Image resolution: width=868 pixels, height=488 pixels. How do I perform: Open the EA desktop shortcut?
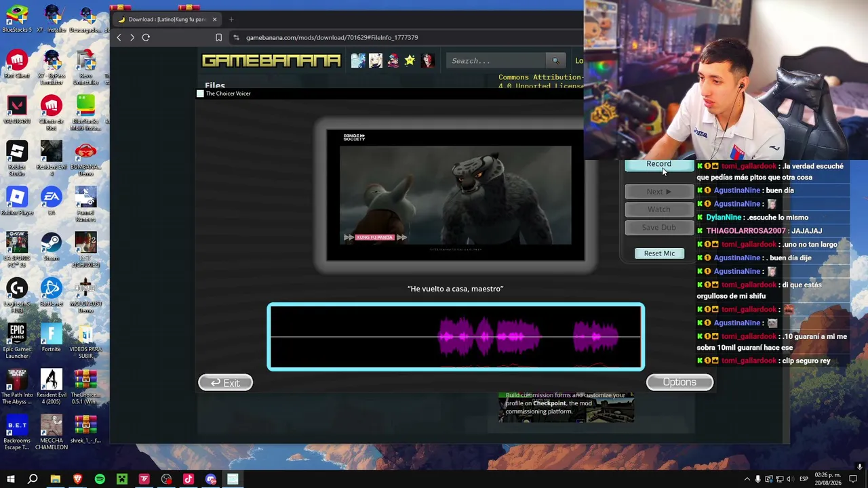coord(51,202)
